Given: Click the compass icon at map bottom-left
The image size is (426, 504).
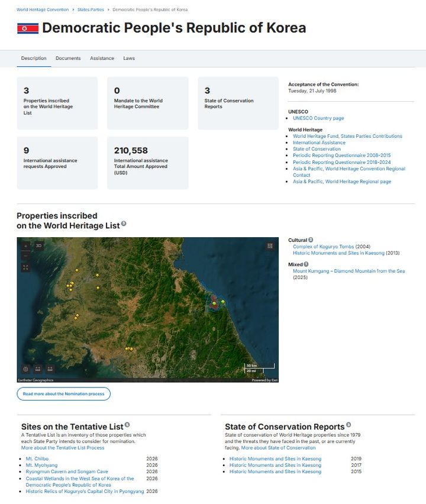Looking at the screenshot, I should click(x=25, y=369).
